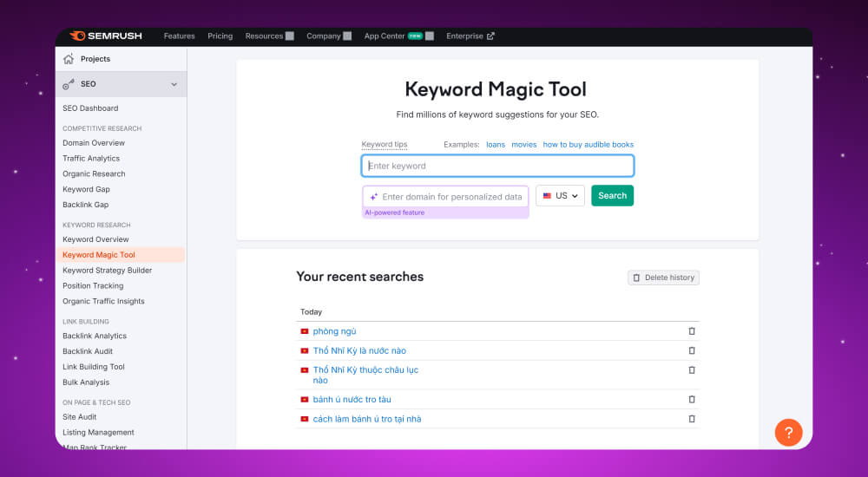Expand the Resources menu
Image resolution: width=868 pixels, height=477 pixels.
click(x=290, y=36)
